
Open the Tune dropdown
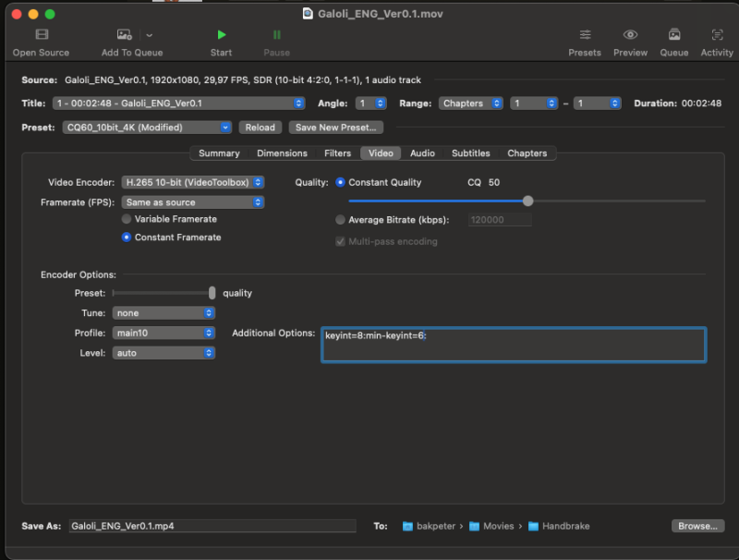(164, 313)
